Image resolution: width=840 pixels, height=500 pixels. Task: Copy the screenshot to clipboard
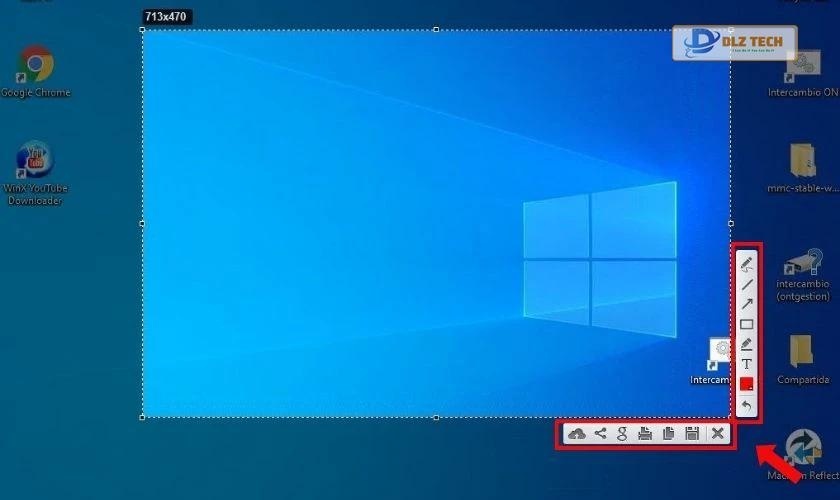668,433
